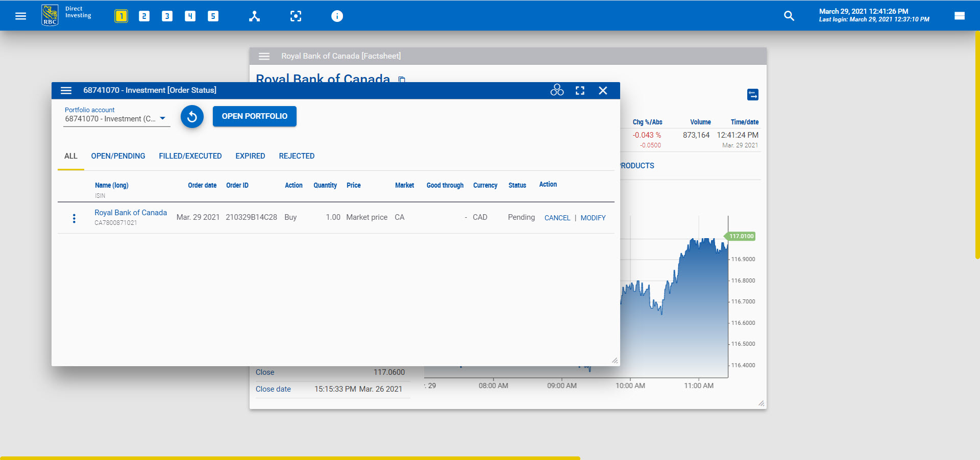The width and height of the screenshot is (980, 460).
Task: Open the Royal Bank of Canada Factsheet menu
Action: coord(264,56)
